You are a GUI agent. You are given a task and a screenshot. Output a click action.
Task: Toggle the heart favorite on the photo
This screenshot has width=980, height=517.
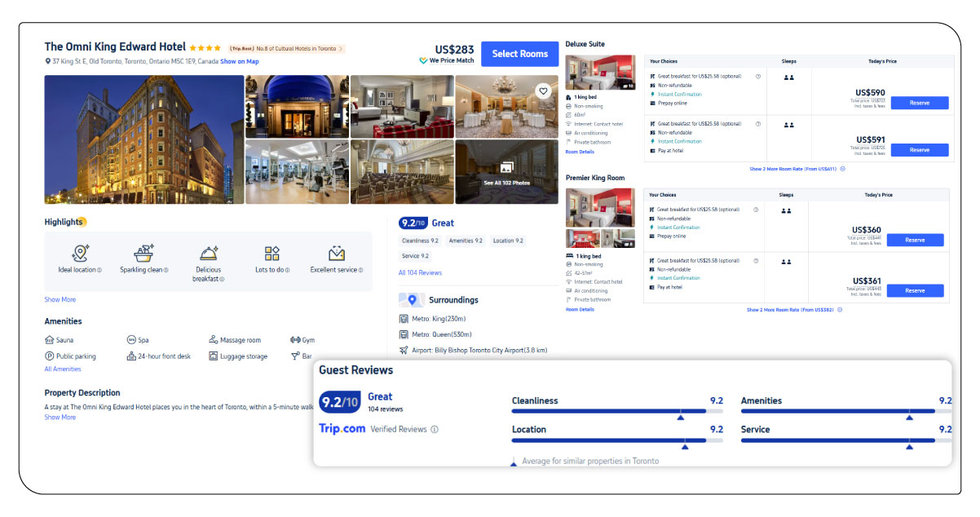point(542,91)
